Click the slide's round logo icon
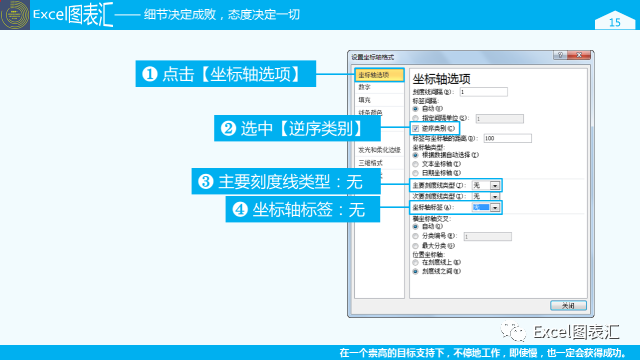The width and height of the screenshot is (640, 360). [15, 15]
